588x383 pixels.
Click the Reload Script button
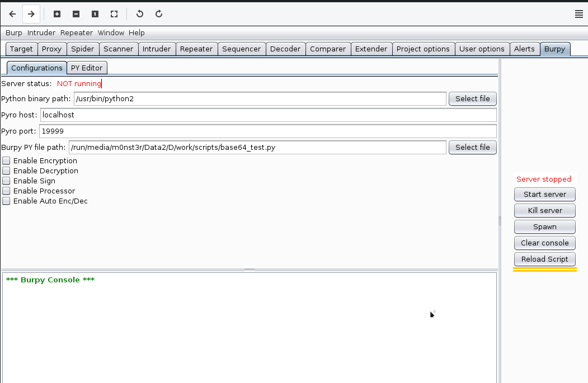[x=544, y=259]
